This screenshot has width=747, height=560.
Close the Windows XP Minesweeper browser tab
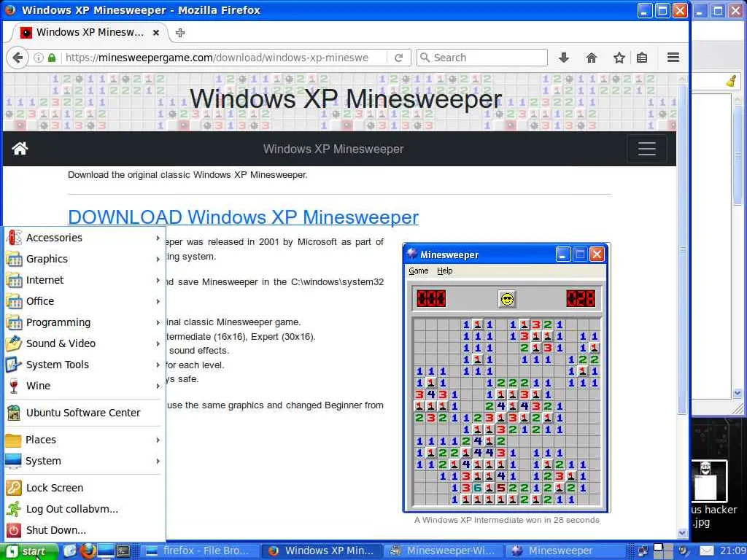tap(156, 32)
